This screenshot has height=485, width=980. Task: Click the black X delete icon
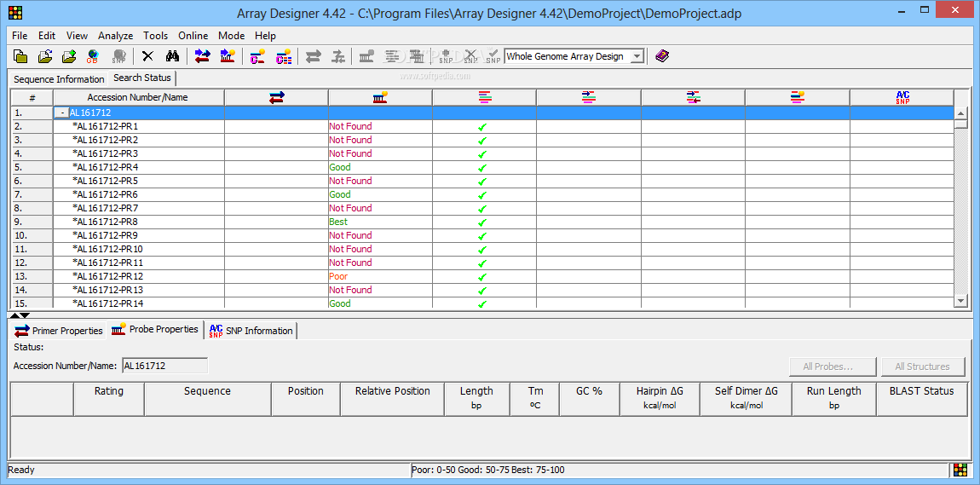click(x=148, y=56)
